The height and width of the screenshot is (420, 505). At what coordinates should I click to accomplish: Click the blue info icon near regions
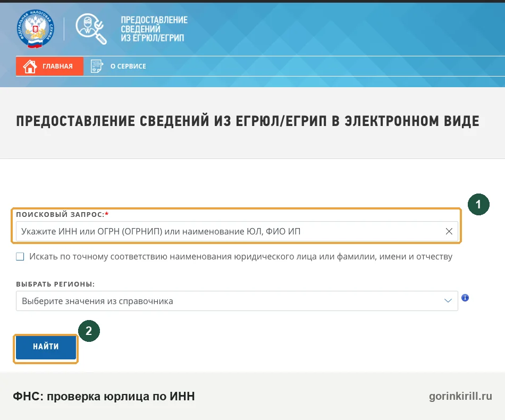[x=465, y=298]
